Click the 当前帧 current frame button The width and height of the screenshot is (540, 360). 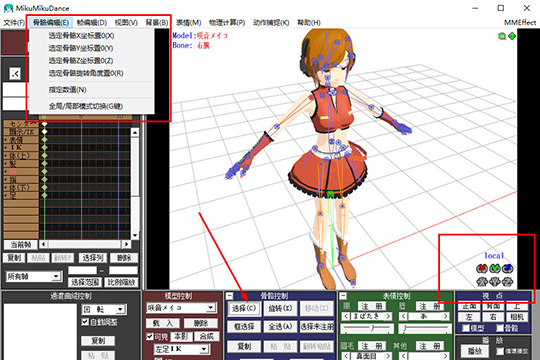20,245
